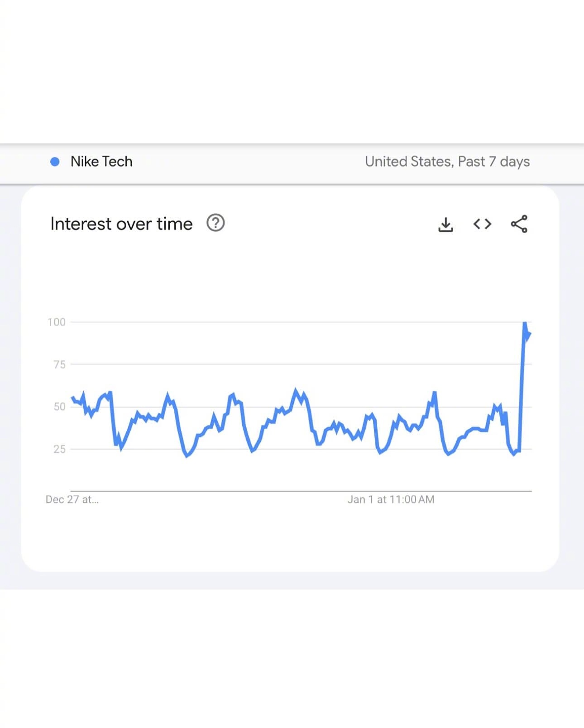Click the 25 y-axis label
This screenshot has width=584, height=728.
coord(59,449)
